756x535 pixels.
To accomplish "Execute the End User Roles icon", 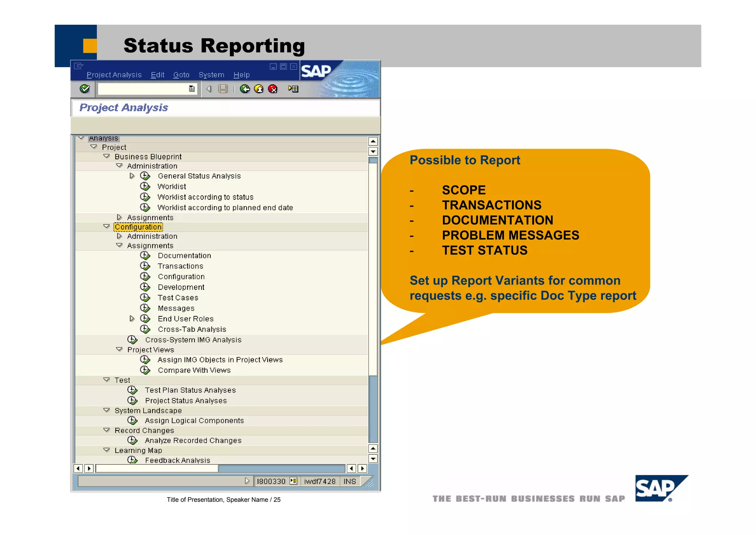I will coord(145,318).
